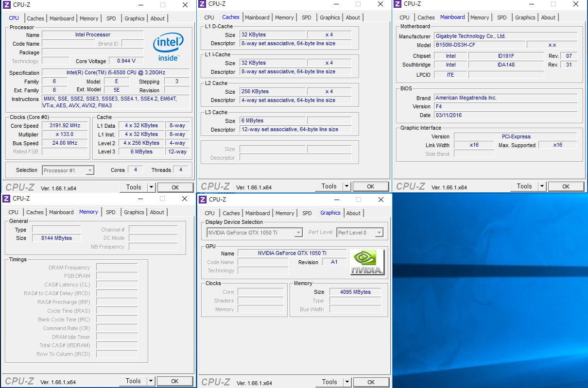Open the About tab in the Mainboard window
Viewport: 588px width, 388px height.
click(x=548, y=17)
